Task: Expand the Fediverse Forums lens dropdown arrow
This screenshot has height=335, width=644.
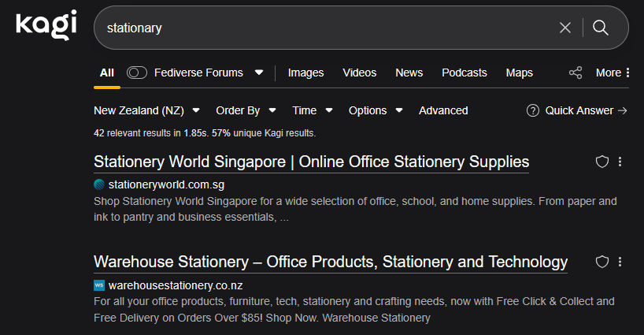Action: click(259, 73)
